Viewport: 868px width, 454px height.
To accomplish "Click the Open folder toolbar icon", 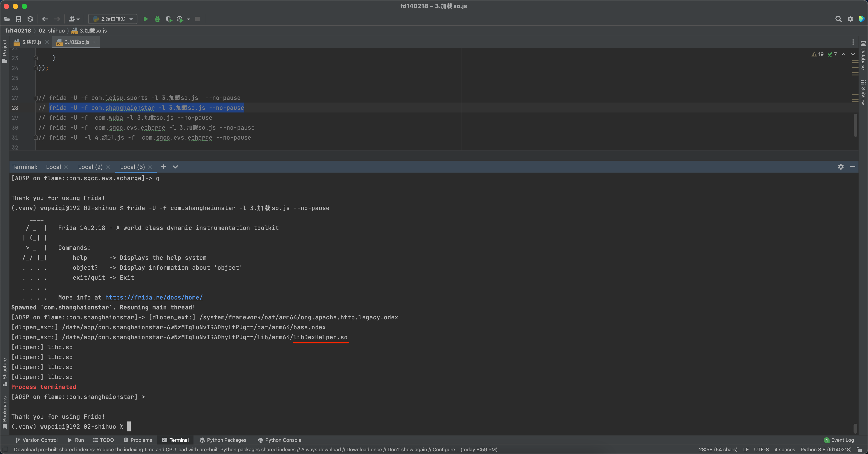I will pyautogui.click(x=7, y=19).
